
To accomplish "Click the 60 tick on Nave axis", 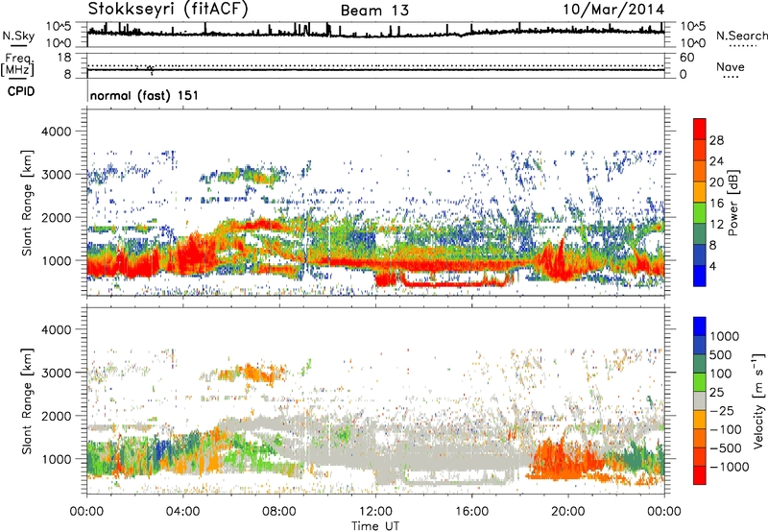I will point(686,58).
